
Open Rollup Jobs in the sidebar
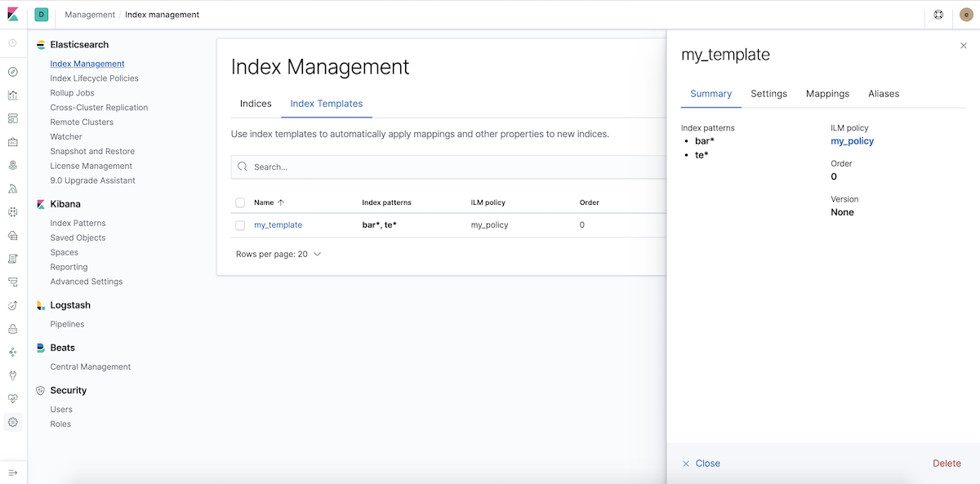tap(72, 93)
